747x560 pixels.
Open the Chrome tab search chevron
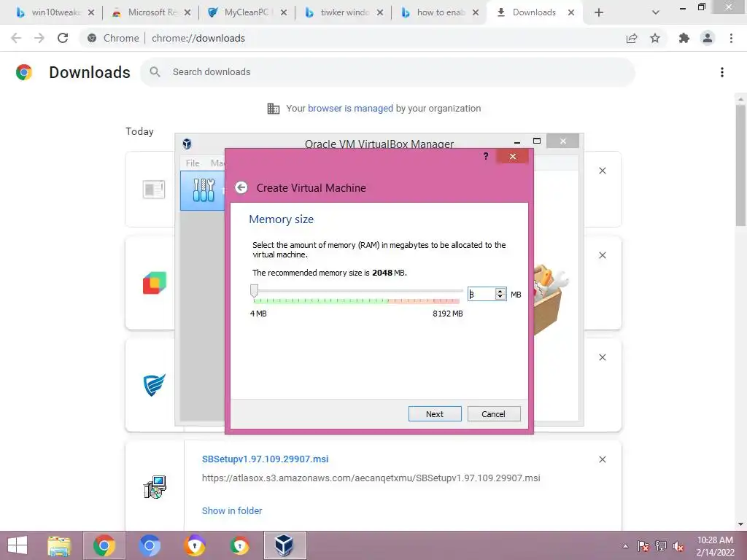pyautogui.click(x=656, y=12)
